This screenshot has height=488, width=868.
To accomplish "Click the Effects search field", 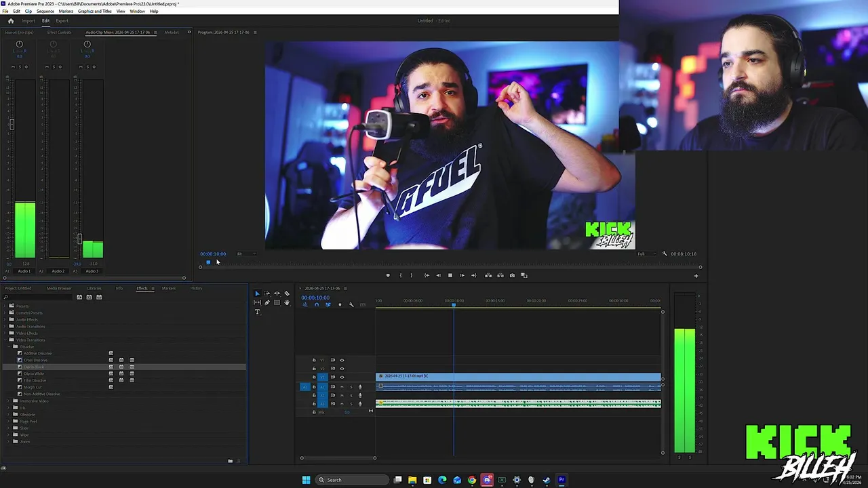I will coord(37,297).
